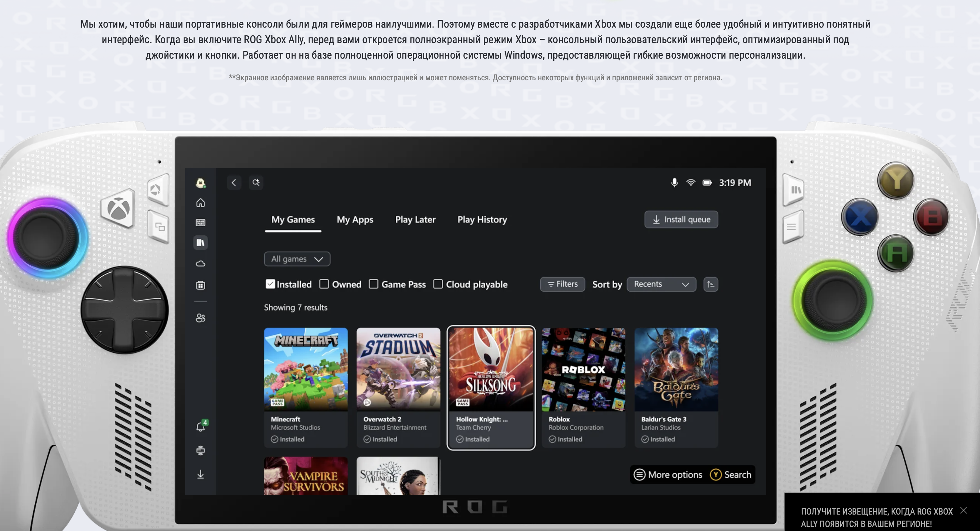Enable the Owned checkbox

(x=324, y=284)
